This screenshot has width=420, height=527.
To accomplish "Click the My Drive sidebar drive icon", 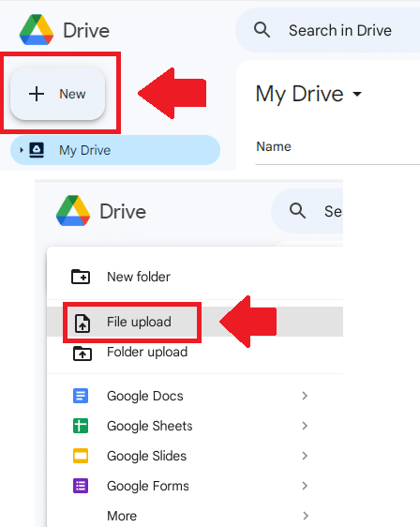I will pyautogui.click(x=37, y=150).
